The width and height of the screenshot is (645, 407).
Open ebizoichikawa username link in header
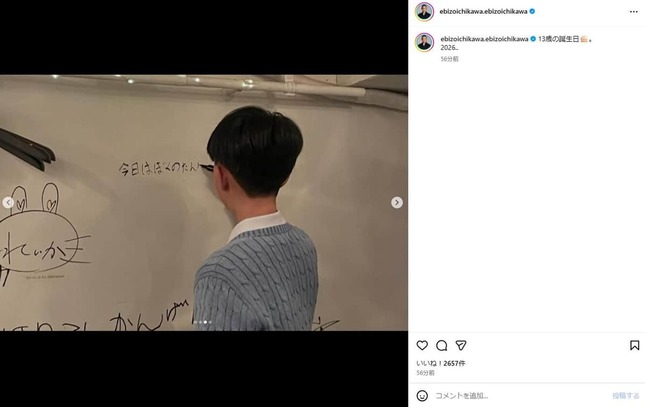click(483, 12)
